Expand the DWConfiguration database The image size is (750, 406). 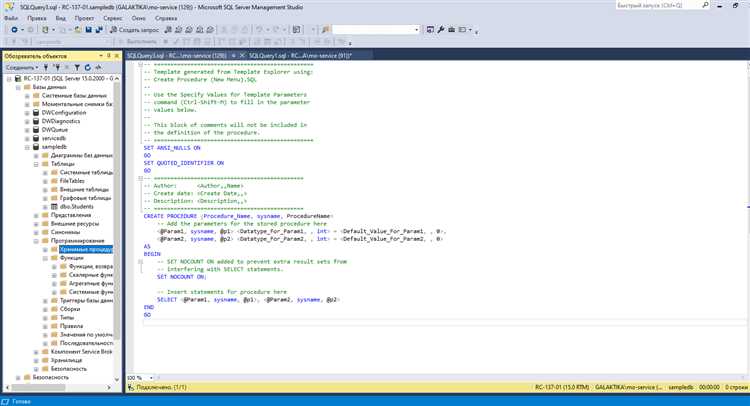pyautogui.click(x=27, y=113)
